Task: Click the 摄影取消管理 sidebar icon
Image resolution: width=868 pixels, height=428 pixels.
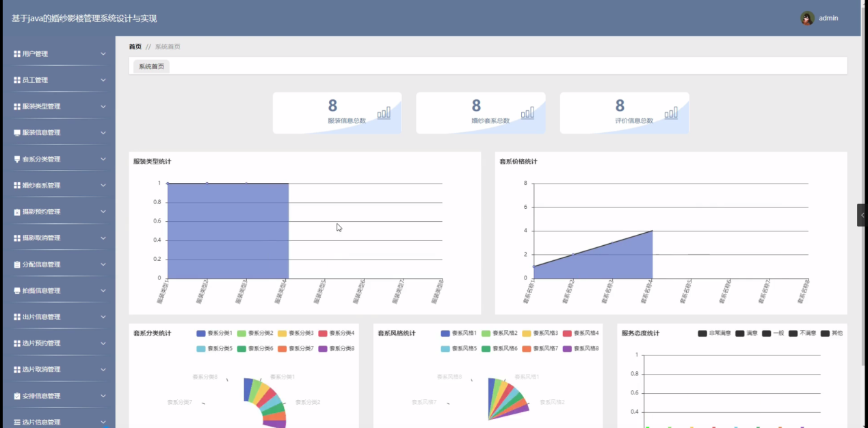Action: pos(17,238)
